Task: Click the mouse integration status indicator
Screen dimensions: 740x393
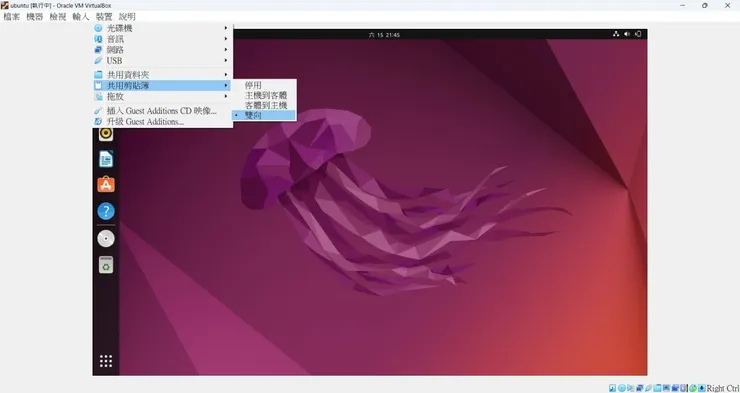Action: (693, 388)
